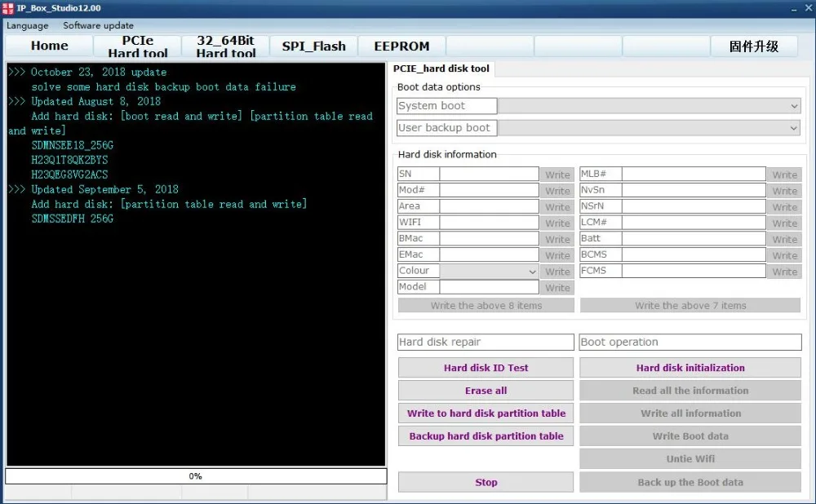
Task: Click the Erase all button
Action: point(486,391)
